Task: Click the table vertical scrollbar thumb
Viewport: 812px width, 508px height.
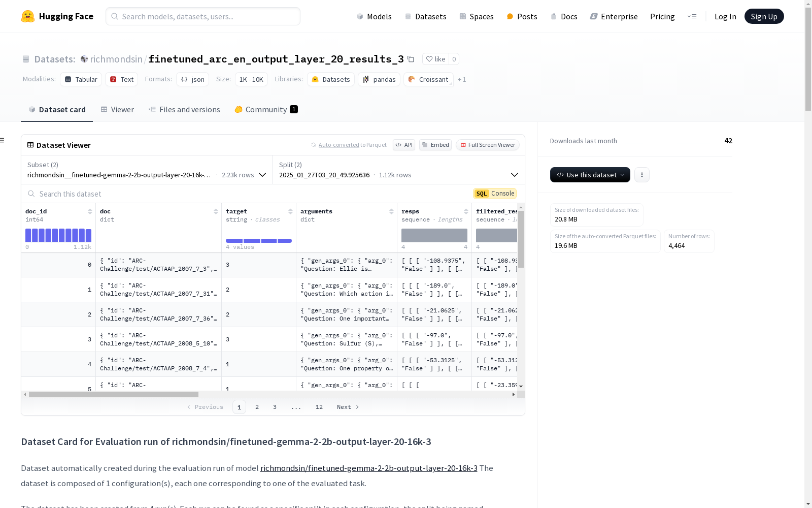Action: tap(521, 239)
